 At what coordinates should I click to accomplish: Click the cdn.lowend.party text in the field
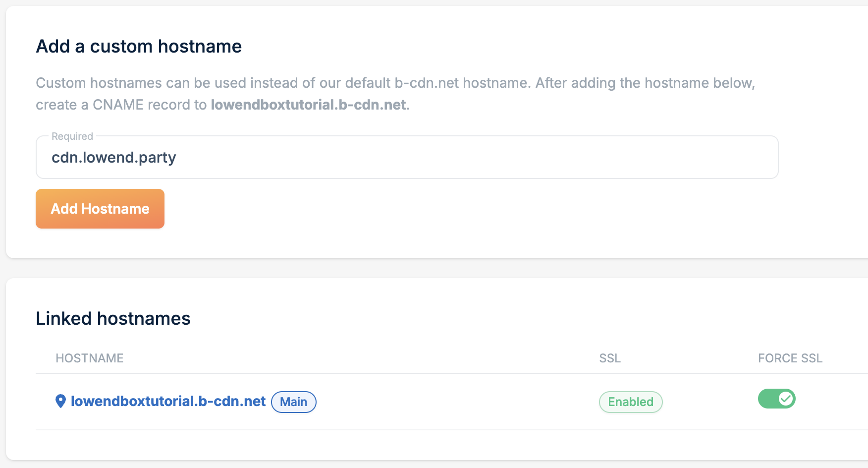pyautogui.click(x=114, y=157)
